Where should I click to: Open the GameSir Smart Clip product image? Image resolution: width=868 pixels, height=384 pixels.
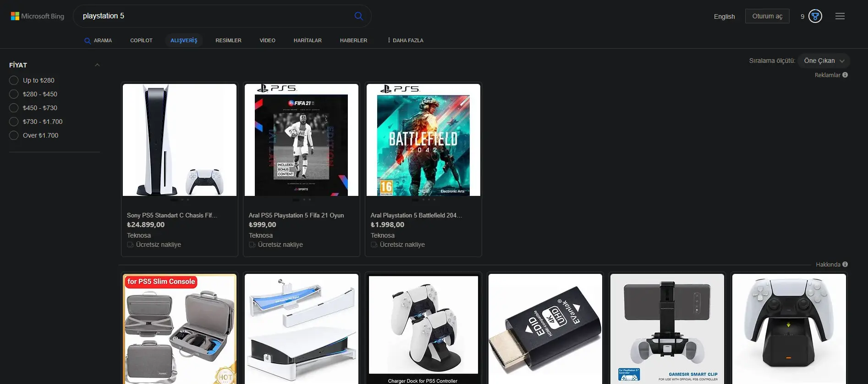(x=667, y=329)
